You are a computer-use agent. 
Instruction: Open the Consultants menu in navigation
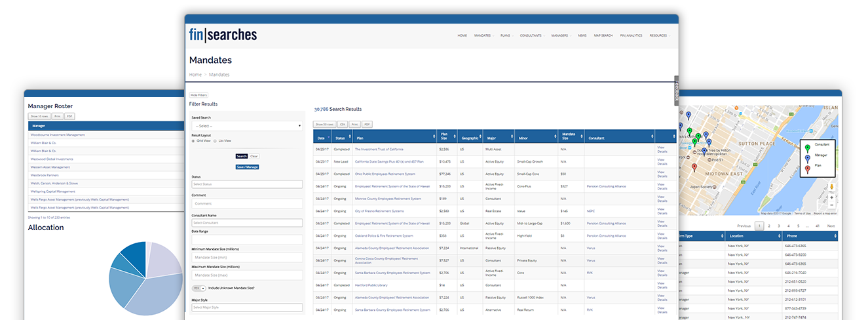(x=531, y=35)
